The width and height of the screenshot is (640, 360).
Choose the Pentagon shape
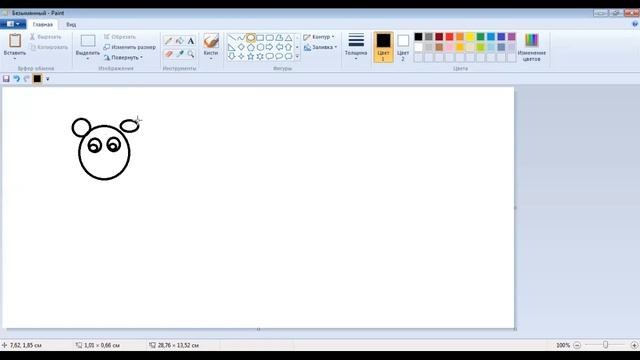[x=251, y=47]
